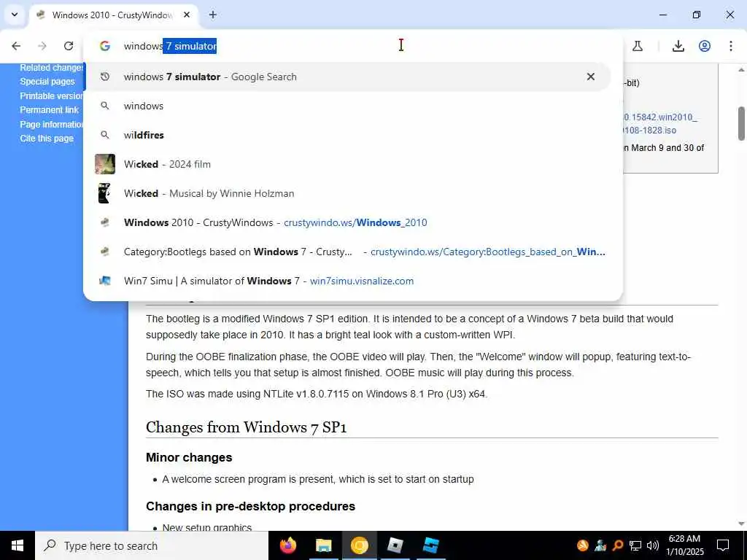This screenshot has height=560, width=747.
Task: Open the Chrome three-dot menu
Action: tap(731, 46)
